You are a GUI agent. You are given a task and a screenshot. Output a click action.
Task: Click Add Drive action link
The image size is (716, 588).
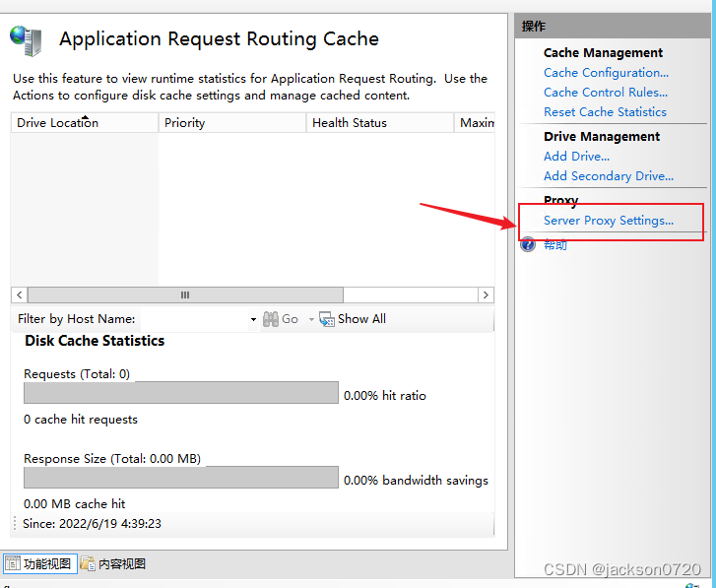click(x=576, y=157)
